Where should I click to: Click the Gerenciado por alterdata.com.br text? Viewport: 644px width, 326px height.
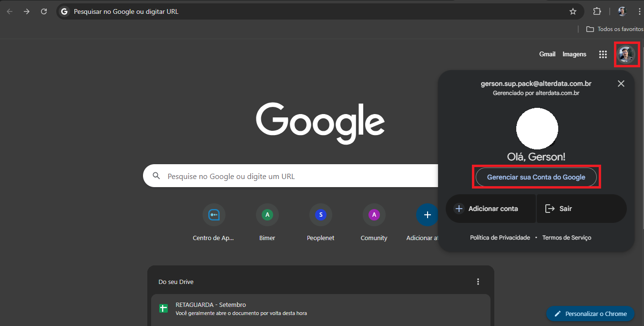(x=536, y=93)
